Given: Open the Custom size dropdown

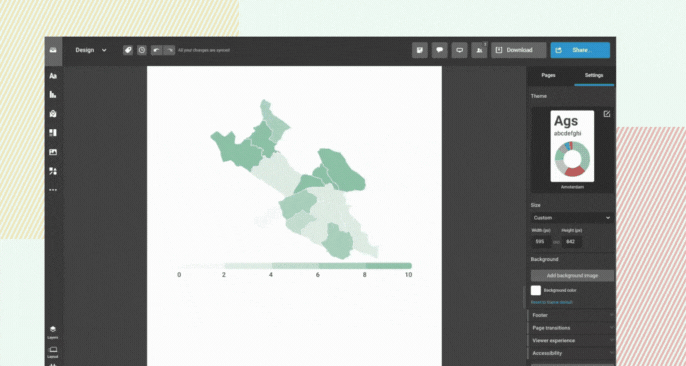Looking at the screenshot, I should pyautogui.click(x=572, y=218).
